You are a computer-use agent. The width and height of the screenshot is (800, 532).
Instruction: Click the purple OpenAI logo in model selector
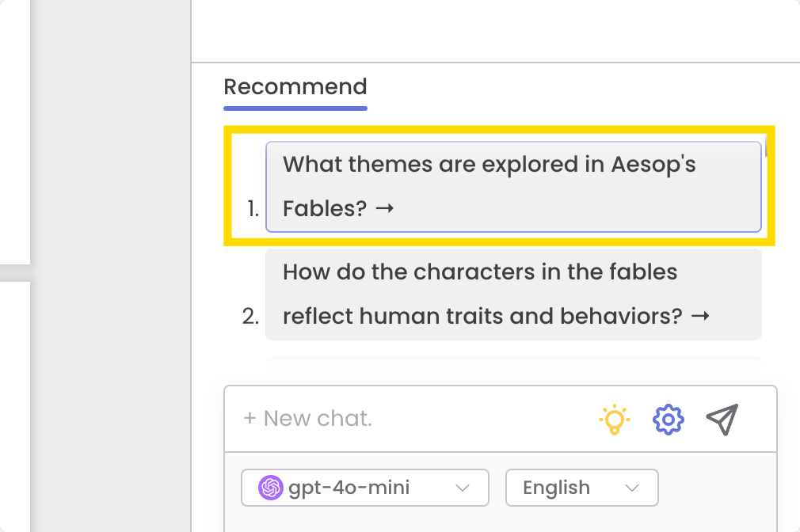pos(270,488)
